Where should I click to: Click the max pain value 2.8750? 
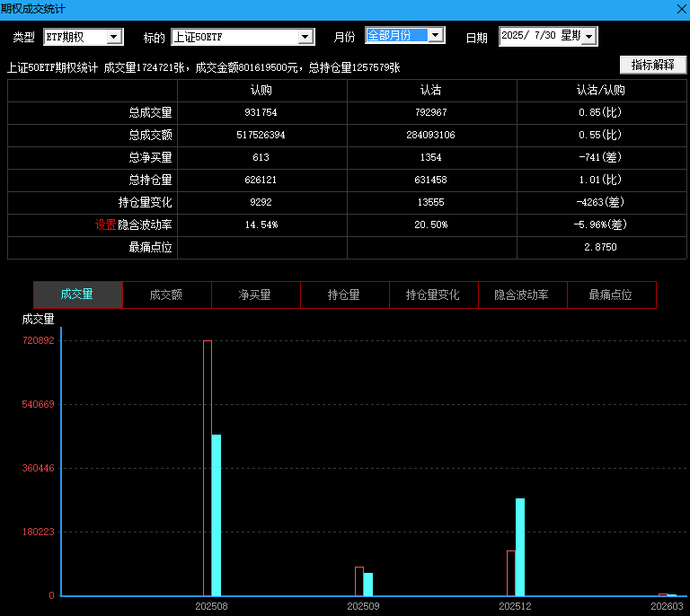600,247
